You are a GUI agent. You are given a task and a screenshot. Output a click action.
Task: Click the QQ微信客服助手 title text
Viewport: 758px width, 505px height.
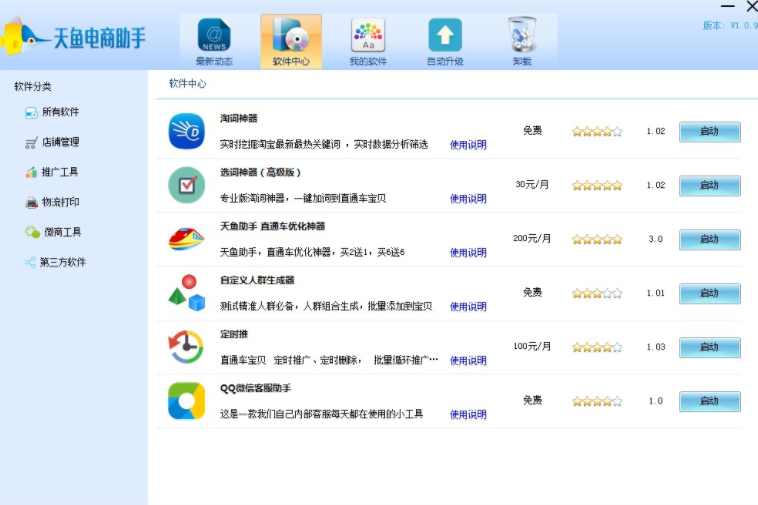(x=256, y=388)
